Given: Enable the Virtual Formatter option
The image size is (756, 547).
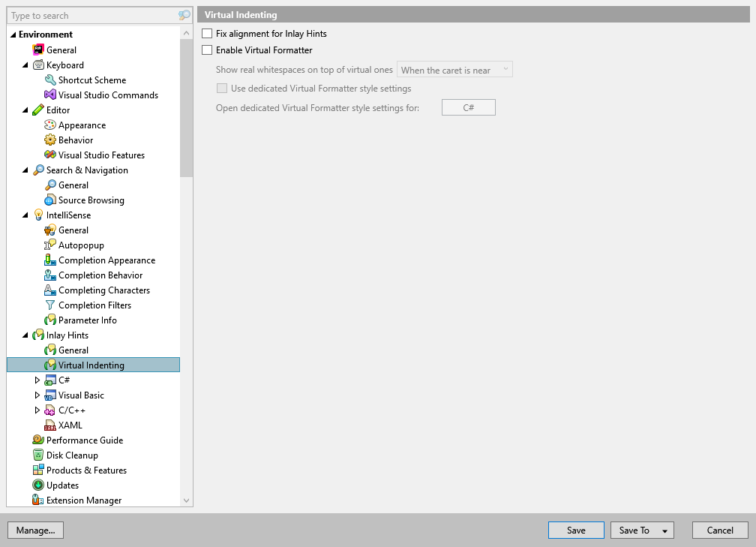Looking at the screenshot, I should [x=205, y=50].
